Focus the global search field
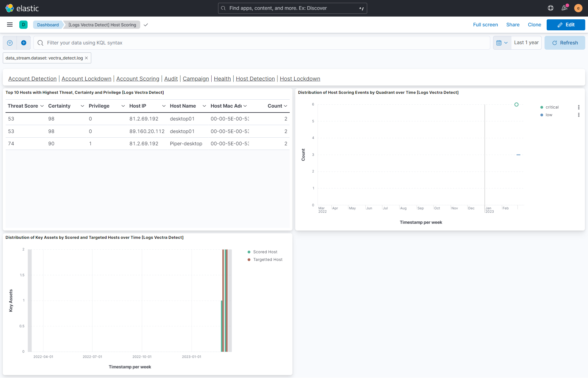Screen dimensions: 588x378 pos(292,8)
